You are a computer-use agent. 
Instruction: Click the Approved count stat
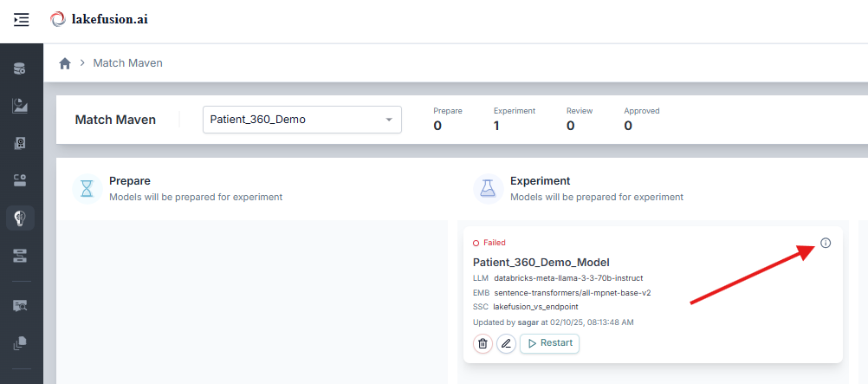(x=642, y=119)
